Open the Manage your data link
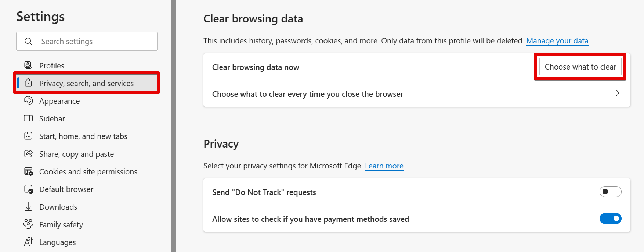This screenshot has width=644, height=252. click(557, 40)
